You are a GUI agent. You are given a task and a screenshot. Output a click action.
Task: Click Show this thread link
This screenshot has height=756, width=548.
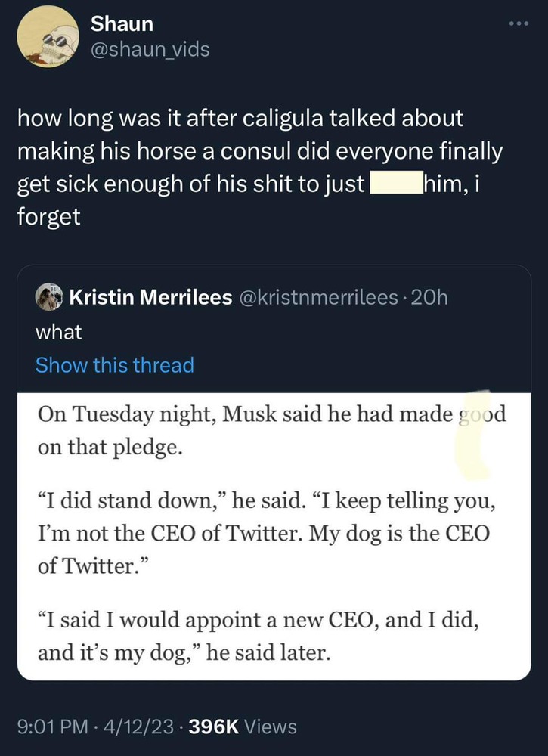click(115, 365)
